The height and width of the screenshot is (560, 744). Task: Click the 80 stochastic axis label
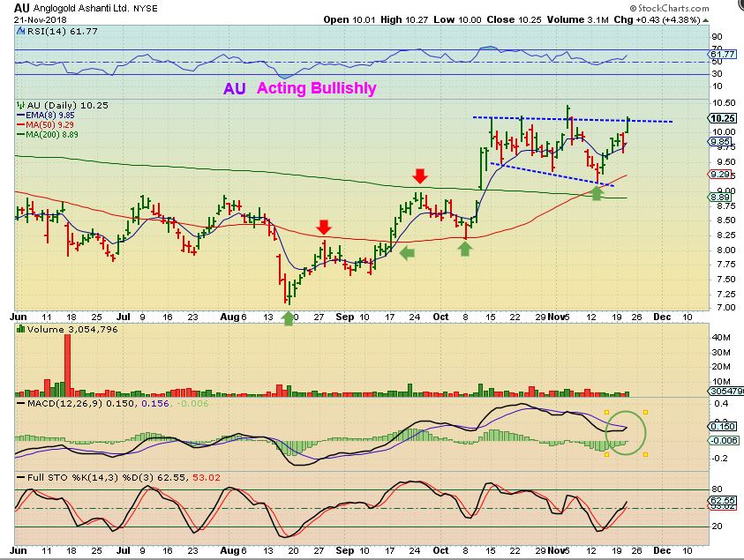point(717,489)
